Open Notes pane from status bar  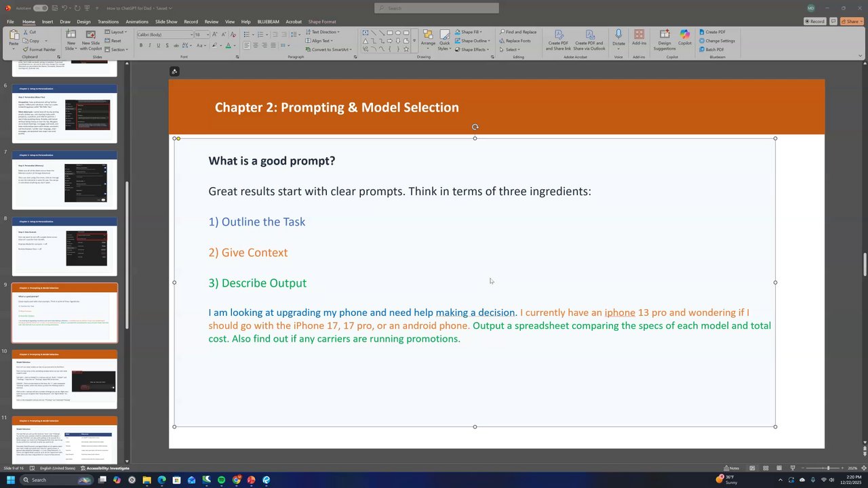click(732, 468)
